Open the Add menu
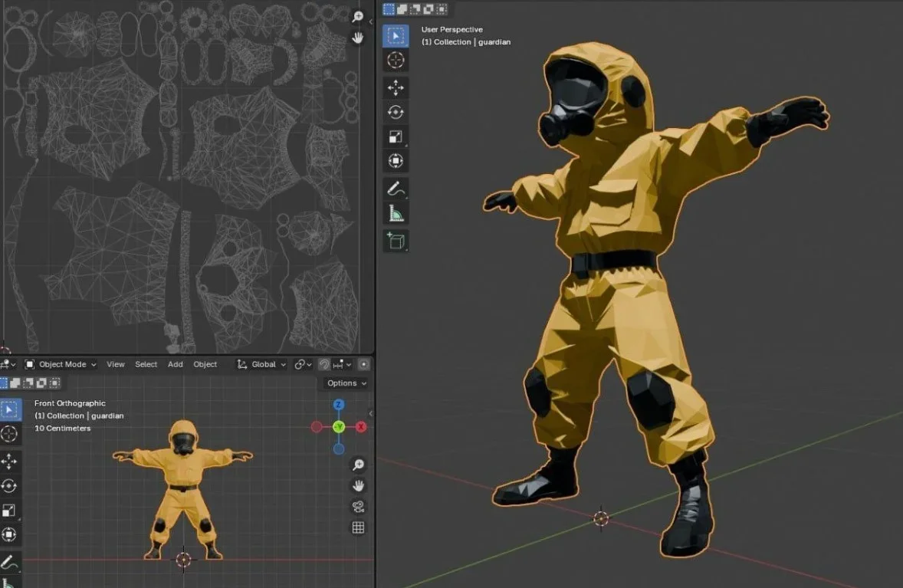 [176, 365]
